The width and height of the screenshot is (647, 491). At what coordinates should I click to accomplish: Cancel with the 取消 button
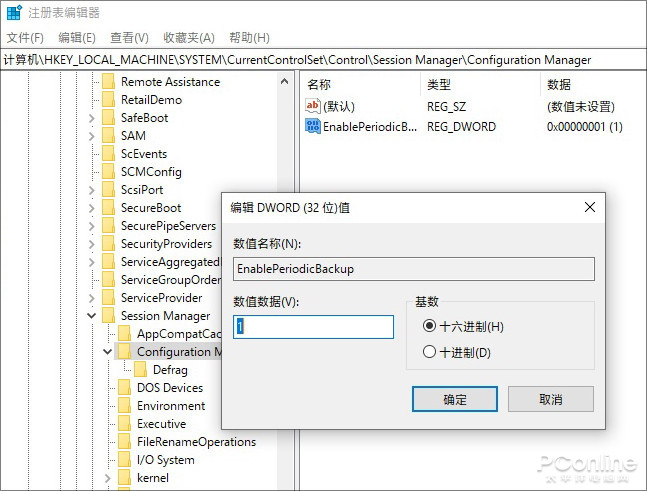pyautogui.click(x=550, y=399)
